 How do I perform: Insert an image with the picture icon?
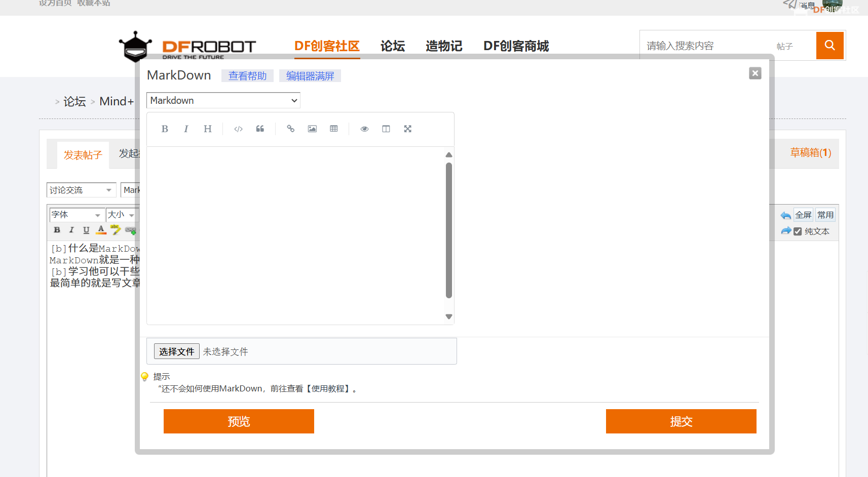(x=312, y=129)
